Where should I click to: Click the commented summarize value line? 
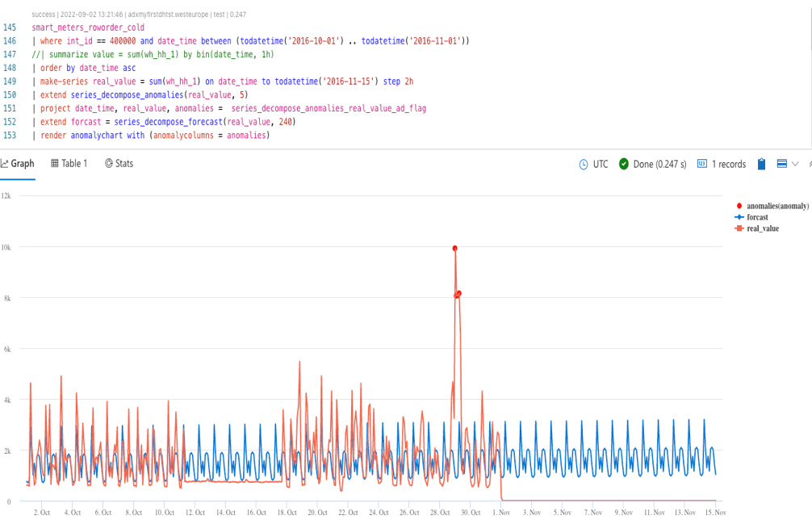pos(153,54)
